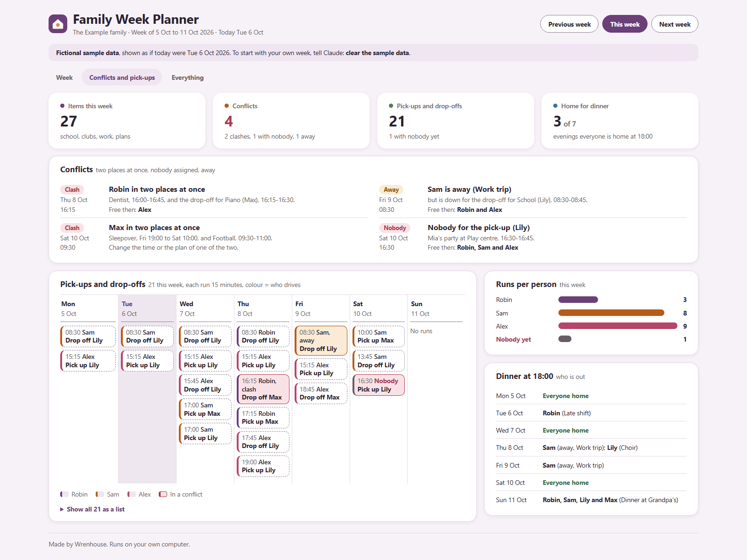Click the purple house app logo
The image size is (747, 560).
click(58, 24)
